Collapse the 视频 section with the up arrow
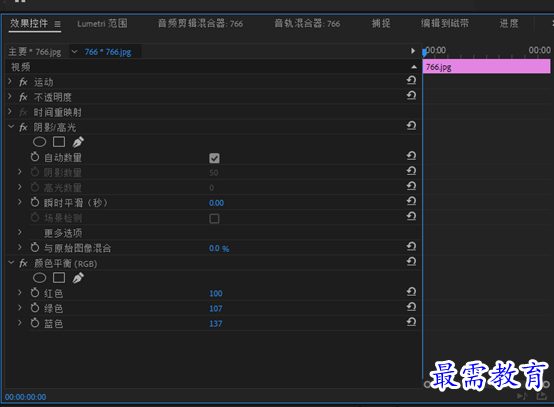This screenshot has height=407, width=554. pyautogui.click(x=414, y=67)
